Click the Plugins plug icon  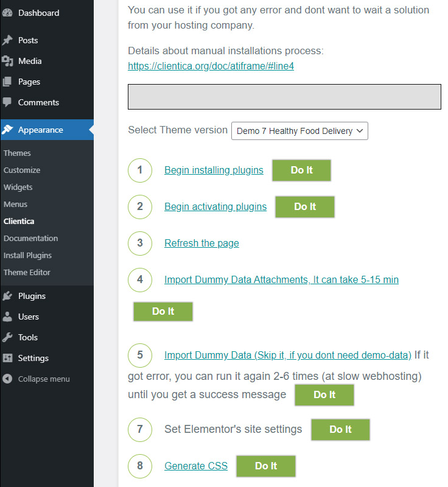pyautogui.click(x=7, y=296)
